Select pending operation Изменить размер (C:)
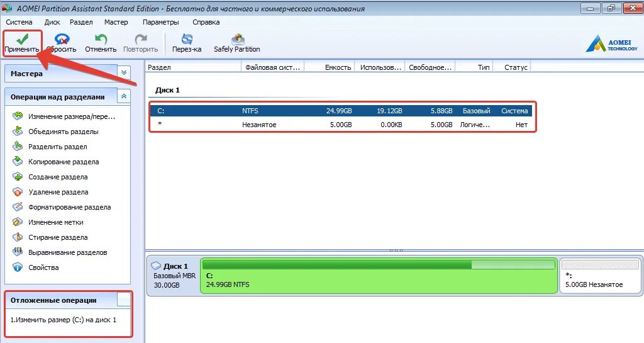This screenshot has width=644, height=343. (x=64, y=320)
